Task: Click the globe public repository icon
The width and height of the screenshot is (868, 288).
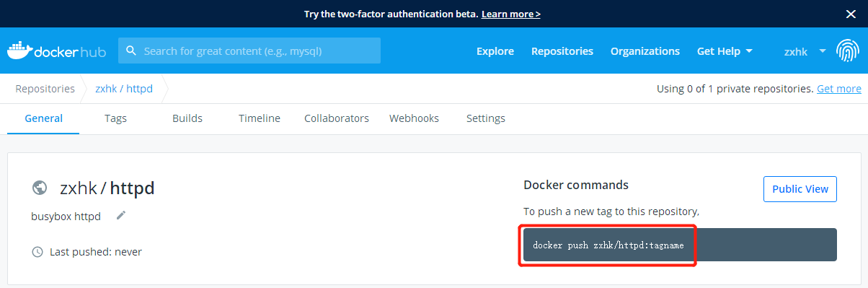Action: [x=40, y=188]
